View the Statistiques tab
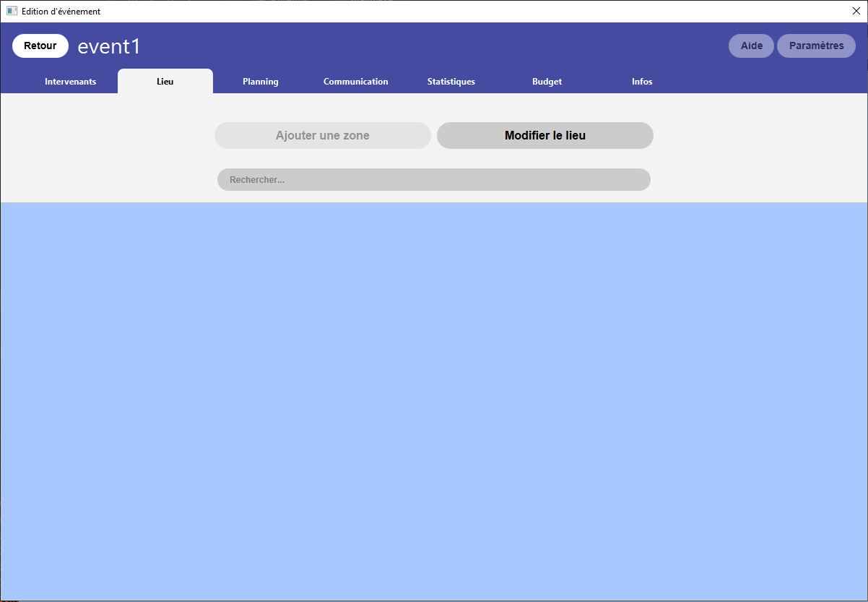The width and height of the screenshot is (868, 602). (x=451, y=82)
